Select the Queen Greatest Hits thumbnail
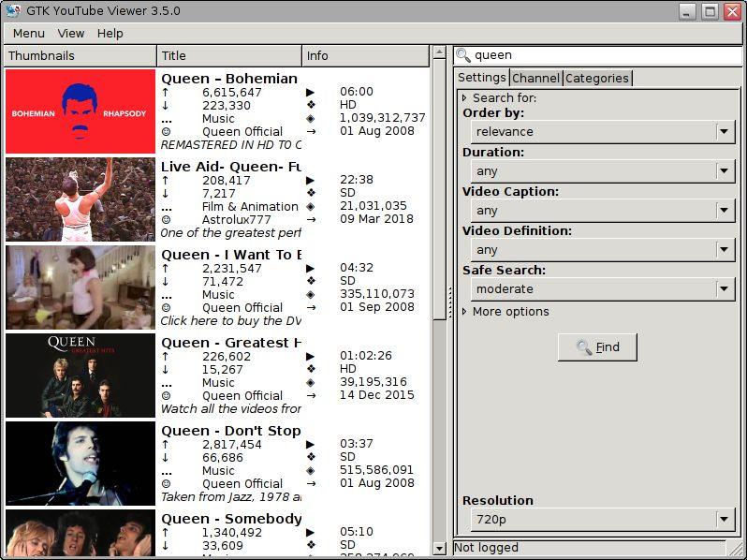 click(81, 376)
